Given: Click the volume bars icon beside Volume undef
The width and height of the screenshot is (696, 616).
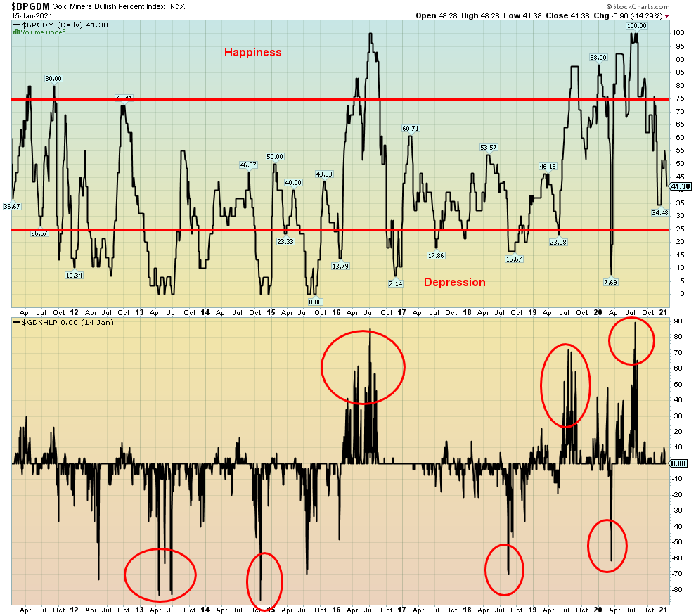Looking at the screenshot, I should click(16, 32).
